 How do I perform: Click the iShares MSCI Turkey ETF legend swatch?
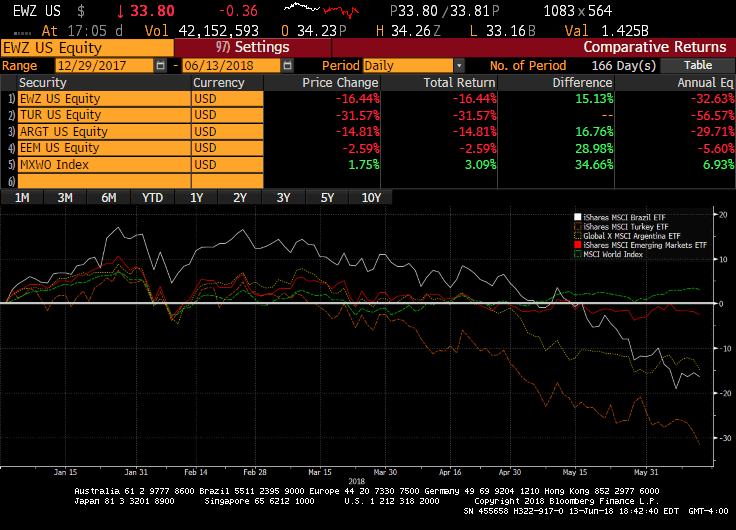tap(578, 226)
